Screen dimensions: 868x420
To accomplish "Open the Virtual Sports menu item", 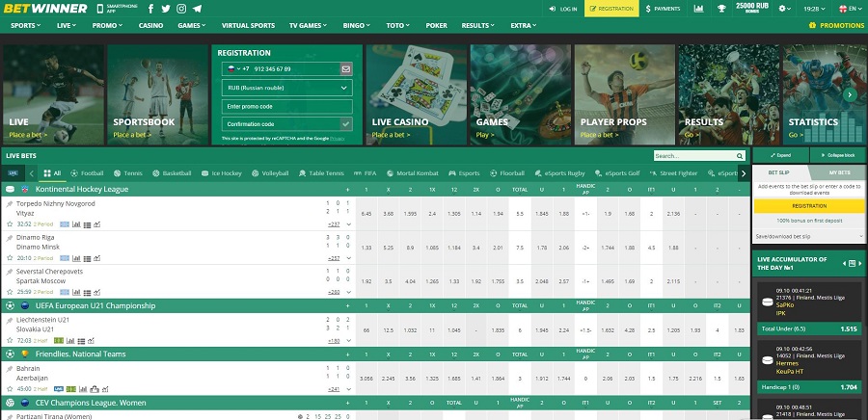I will coord(248,25).
